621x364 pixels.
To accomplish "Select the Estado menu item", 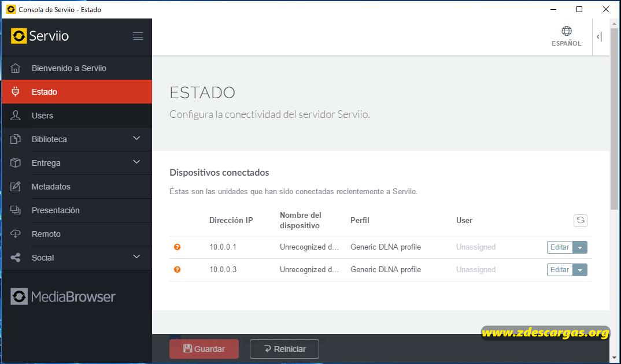I will (x=77, y=92).
